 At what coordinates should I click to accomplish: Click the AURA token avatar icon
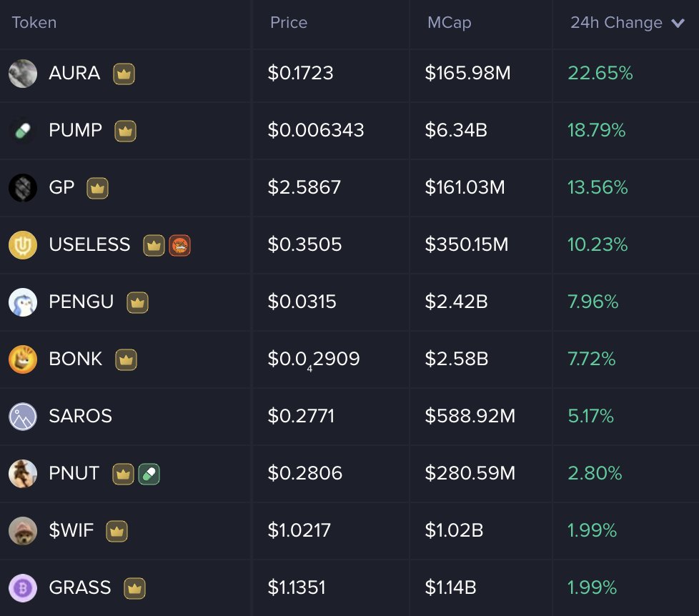23,74
